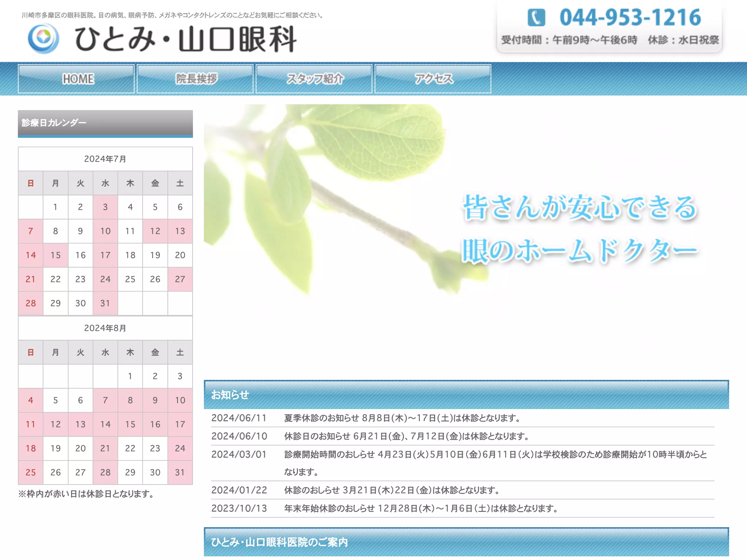The height and width of the screenshot is (560, 747).
Task: Click the 受付時間 reception hours text
Action: click(x=569, y=40)
